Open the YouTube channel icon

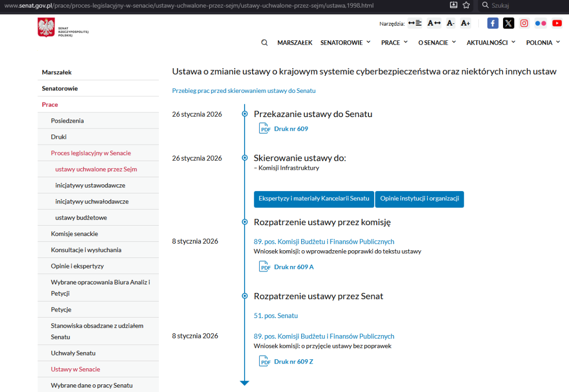click(x=557, y=23)
